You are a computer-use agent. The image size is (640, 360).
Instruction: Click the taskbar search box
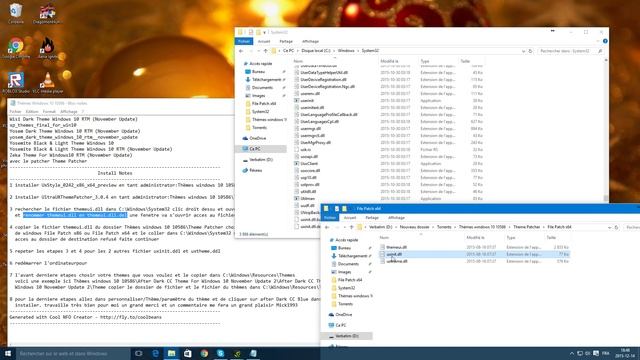pos(73,353)
